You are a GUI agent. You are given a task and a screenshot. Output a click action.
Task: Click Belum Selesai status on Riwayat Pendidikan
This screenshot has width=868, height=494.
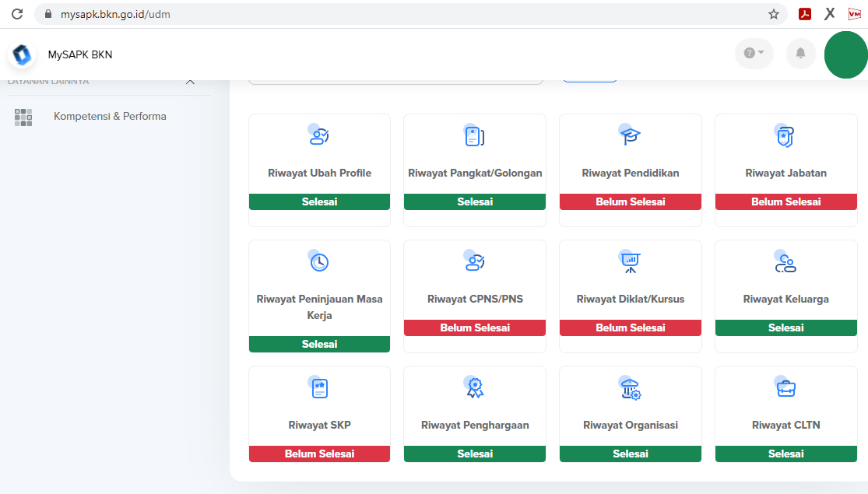coord(631,202)
